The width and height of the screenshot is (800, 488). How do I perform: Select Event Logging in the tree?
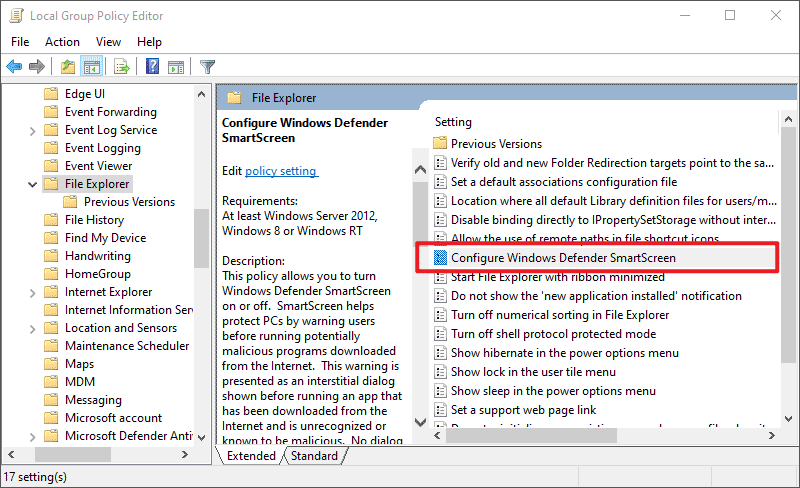point(103,148)
